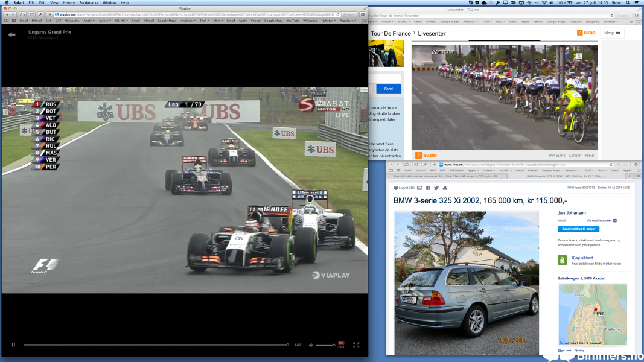The image size is (644, 362).
Task: Expand Nyheter folder in TV2 window bookmarks
Action: [x=611, y=21]
